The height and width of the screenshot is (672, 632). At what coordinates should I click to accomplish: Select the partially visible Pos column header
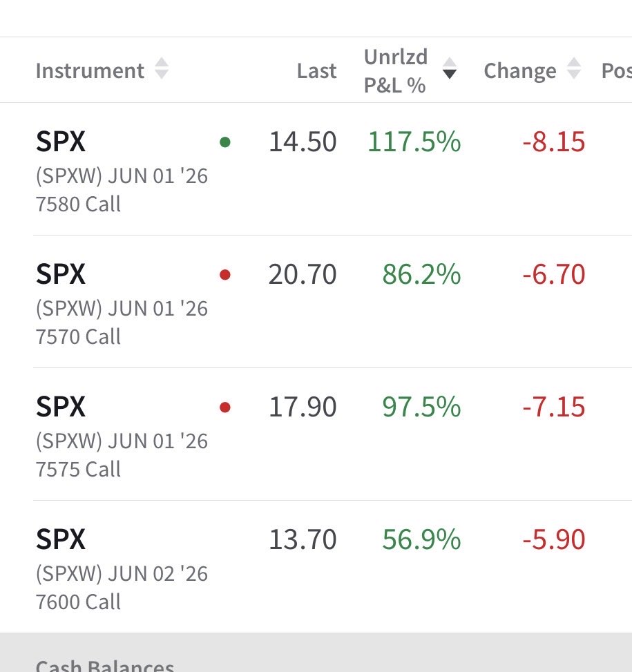[x=617, y=70]
